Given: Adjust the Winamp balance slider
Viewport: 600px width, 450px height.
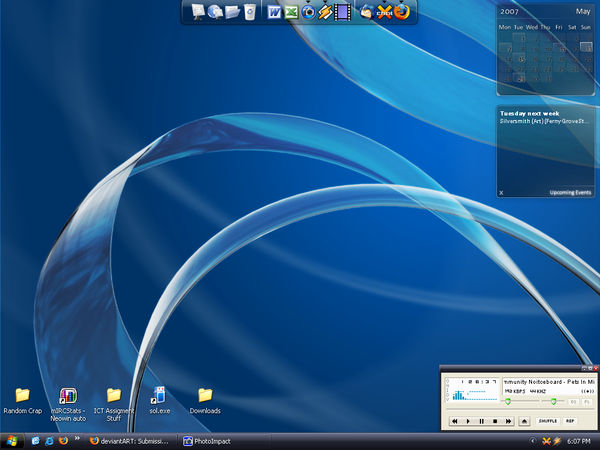Looking at the screenshot, I should 553,401.
